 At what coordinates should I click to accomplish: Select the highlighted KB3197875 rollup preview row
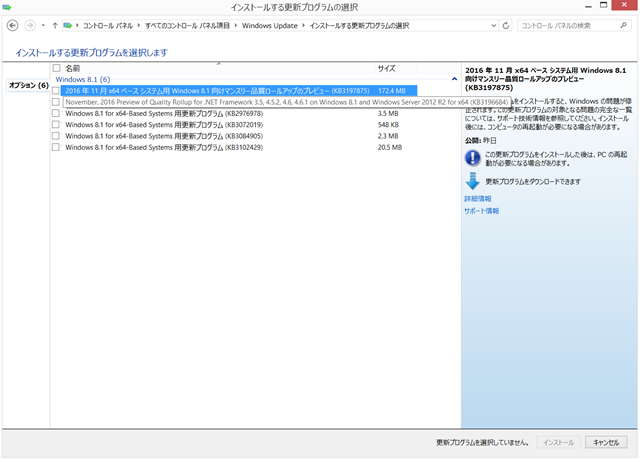coord(239,91)
